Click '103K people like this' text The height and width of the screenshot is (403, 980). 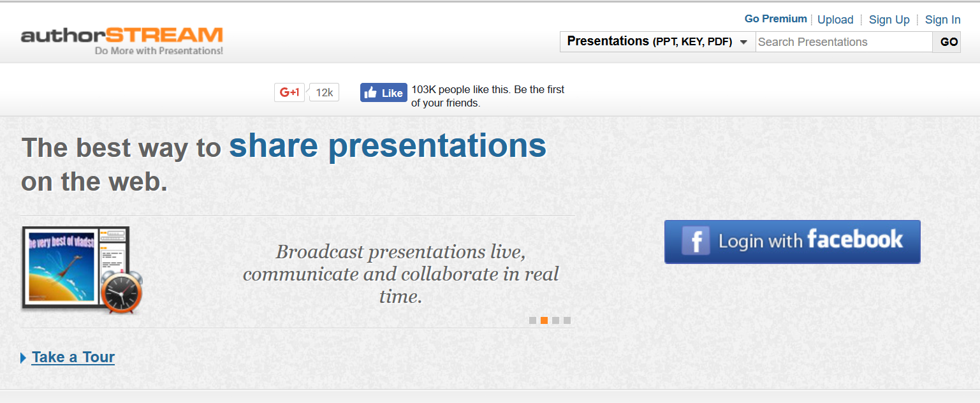point(461,89)
